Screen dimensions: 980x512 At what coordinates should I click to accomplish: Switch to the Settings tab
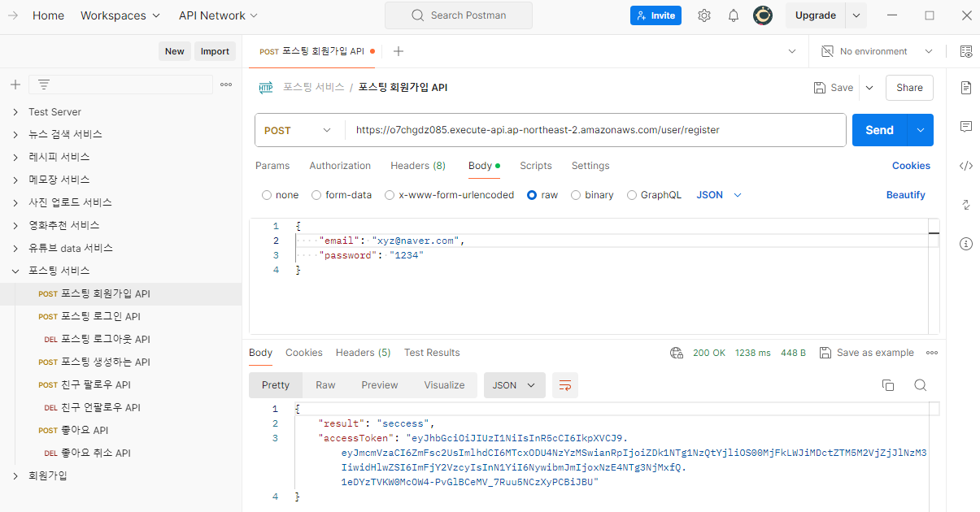590,166
